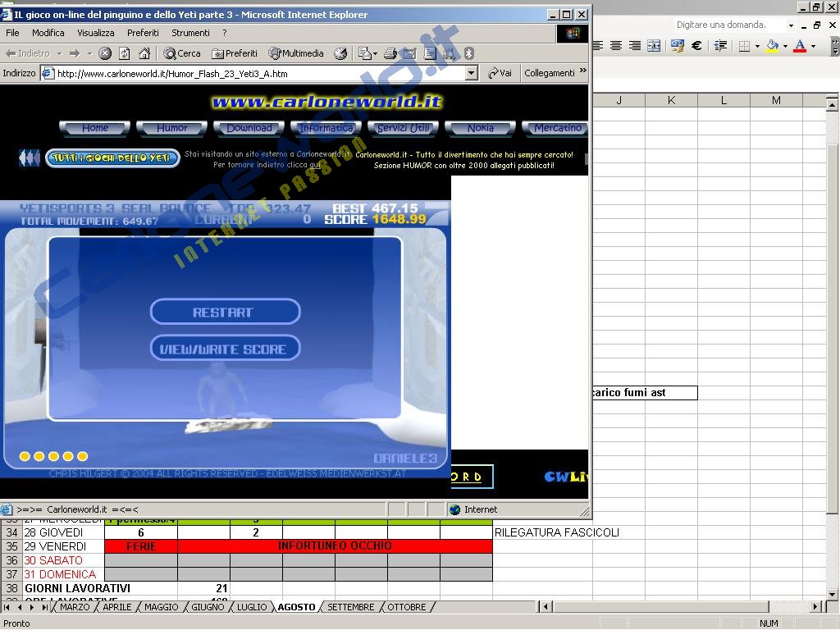Apply Euro format in Excel toolbar
Screen dimensions: 840x630
pyautogui.click(x=696, y=46)
